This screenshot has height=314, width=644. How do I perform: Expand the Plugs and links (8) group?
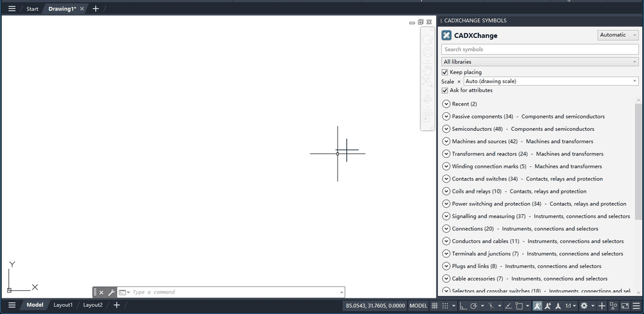click(446, 266)
